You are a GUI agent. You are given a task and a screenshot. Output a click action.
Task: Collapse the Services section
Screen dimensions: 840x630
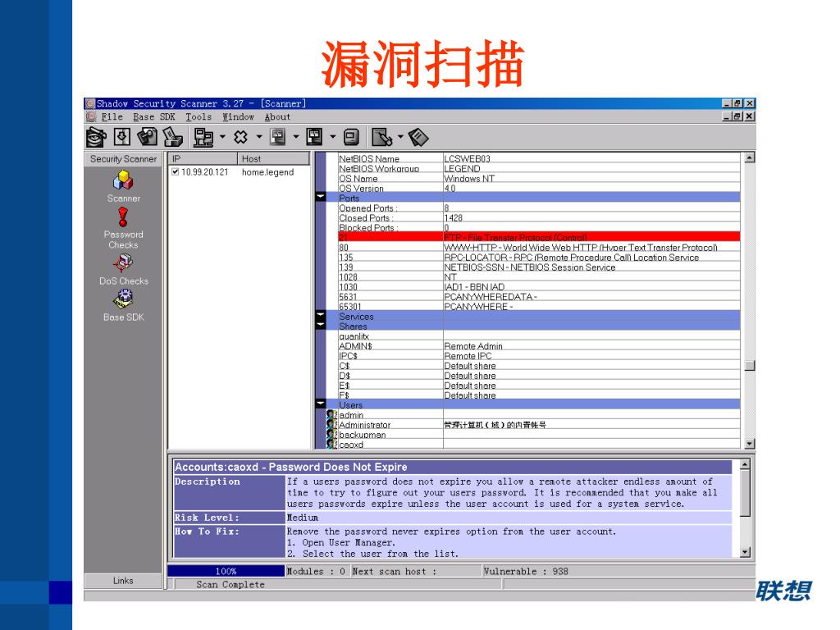321,316
